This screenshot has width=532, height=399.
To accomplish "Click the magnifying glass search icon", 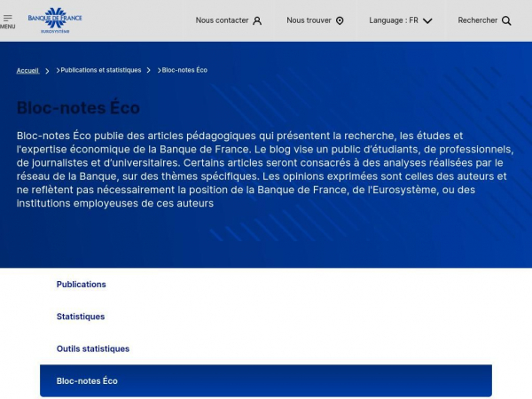I will (506, 21).
